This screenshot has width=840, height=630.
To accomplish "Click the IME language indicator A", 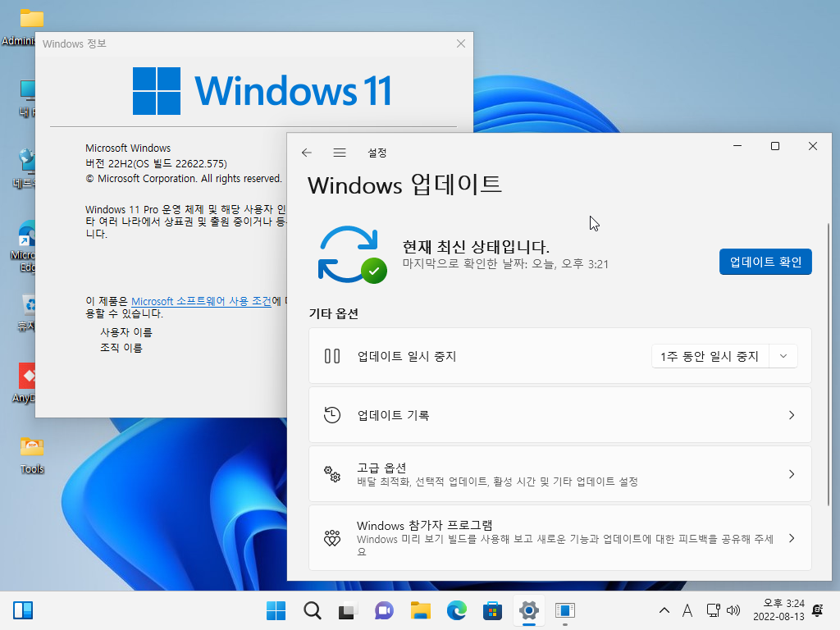I will click(x=687, y=610).
